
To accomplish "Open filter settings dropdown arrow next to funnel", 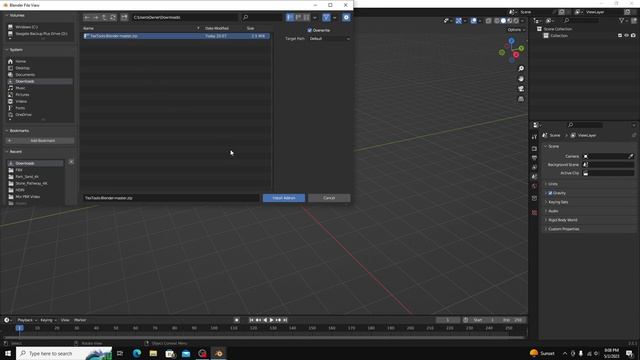I will pos(334,18).
